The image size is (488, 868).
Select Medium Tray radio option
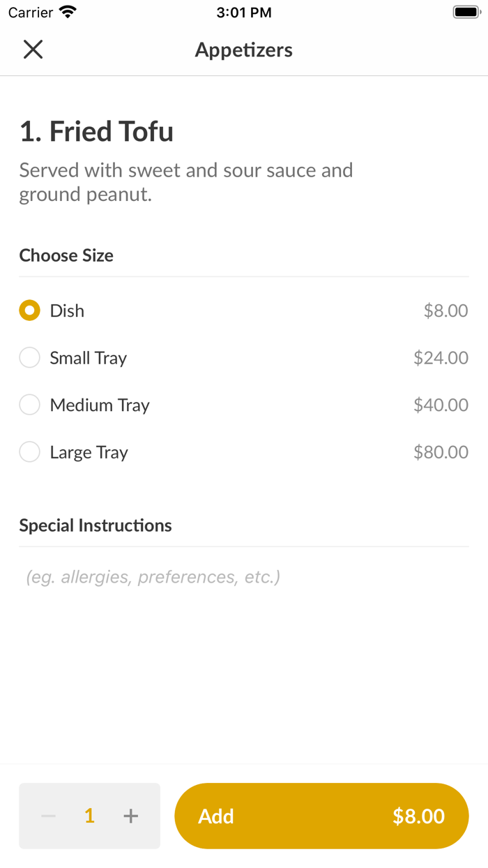pos(29,405)
